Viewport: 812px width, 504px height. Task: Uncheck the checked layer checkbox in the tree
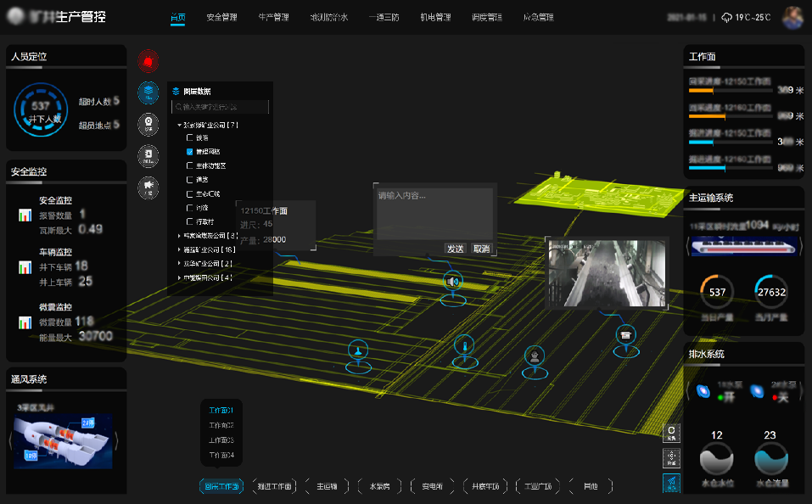click(x=190, y=151)
